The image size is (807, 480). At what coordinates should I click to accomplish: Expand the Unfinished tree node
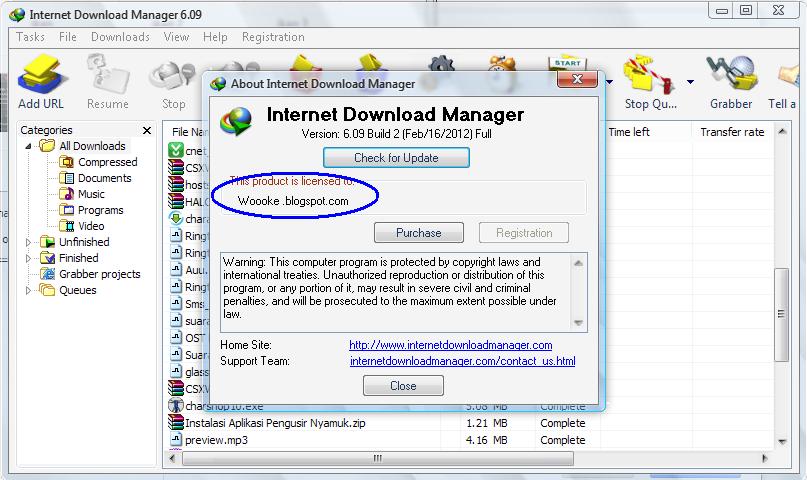(x=28, y=242)
